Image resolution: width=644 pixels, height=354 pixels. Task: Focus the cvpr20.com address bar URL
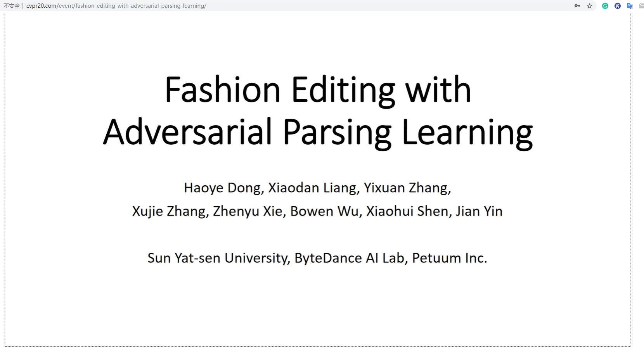[x=116, y=6]
